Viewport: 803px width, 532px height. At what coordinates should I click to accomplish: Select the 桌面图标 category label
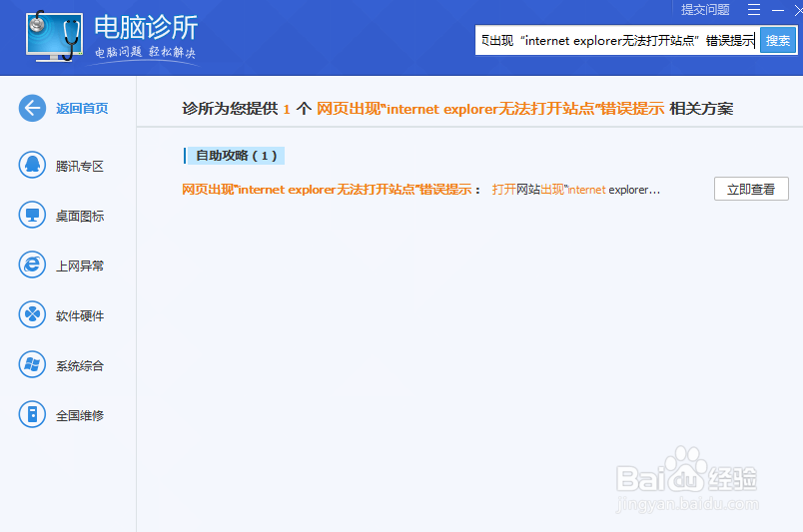coord(80,216)
